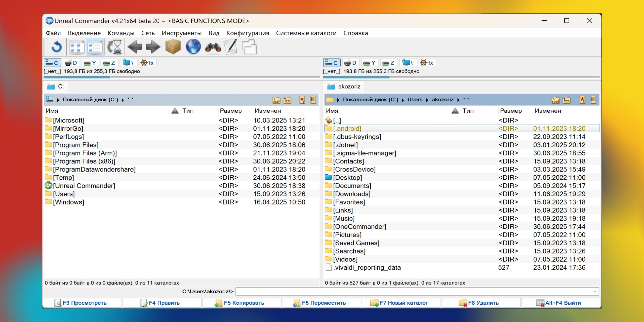Switch left panel to drive D
The width and height of the screenshot is (644, 322).
71,63
